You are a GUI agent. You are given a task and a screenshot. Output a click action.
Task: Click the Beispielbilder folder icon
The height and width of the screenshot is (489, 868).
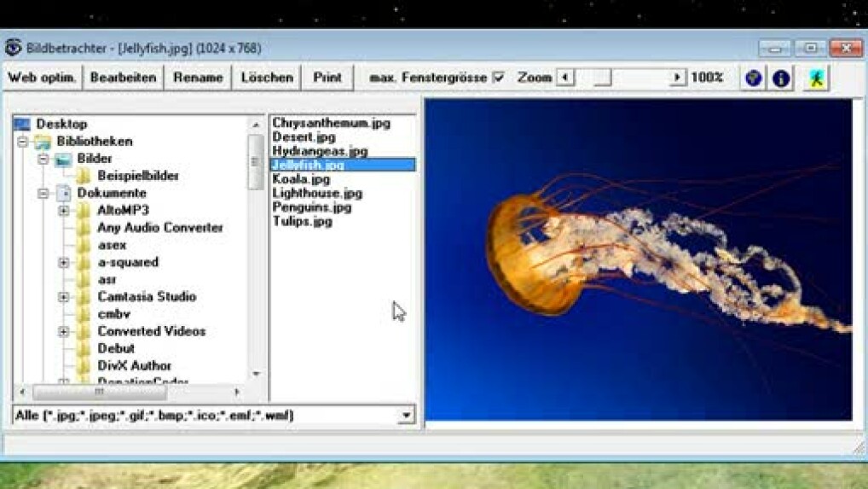pos(84,176)
